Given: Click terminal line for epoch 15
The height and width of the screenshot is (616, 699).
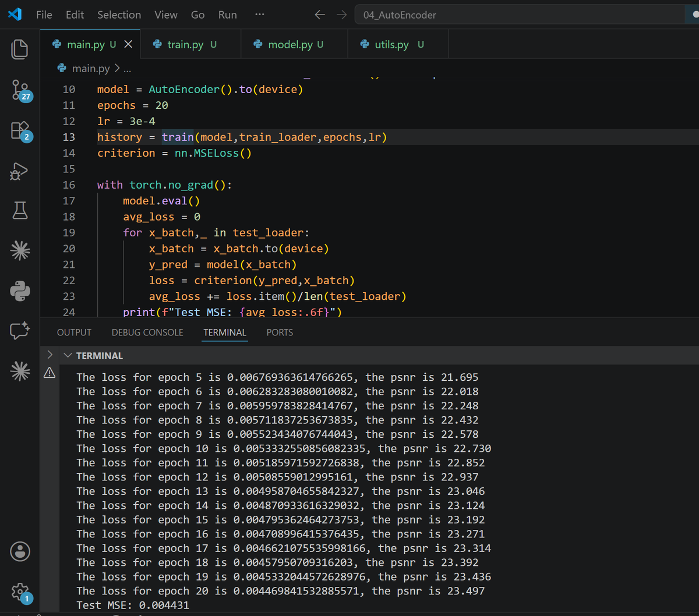Looking at the screenshot, I should click(x=280, y=520).
